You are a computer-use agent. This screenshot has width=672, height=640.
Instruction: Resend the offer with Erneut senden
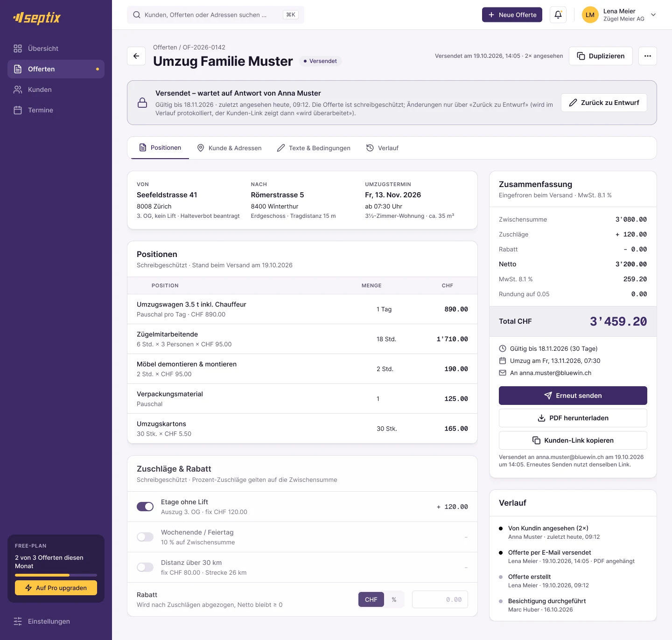pyautogui.click(x=573, y=396)
